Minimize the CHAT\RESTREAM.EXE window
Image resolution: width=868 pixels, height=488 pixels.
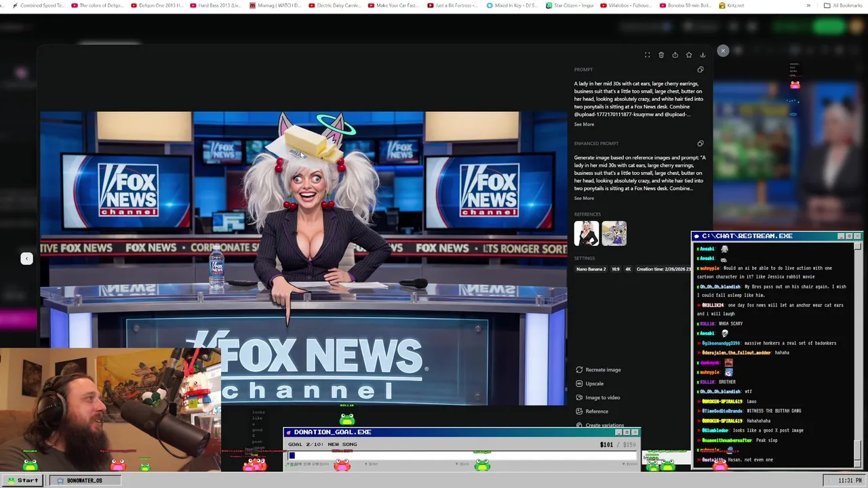click(x=841, y=236)
